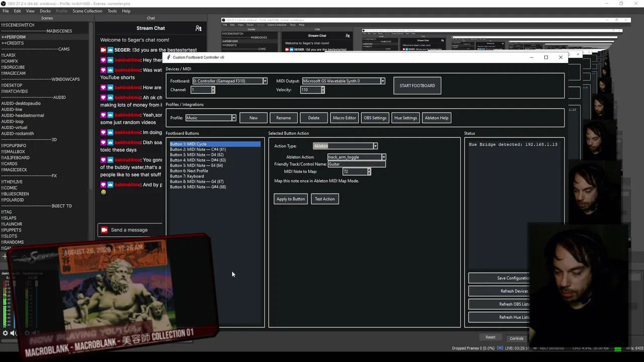Open the Edit menu in OBS

(x=18, y=11)
